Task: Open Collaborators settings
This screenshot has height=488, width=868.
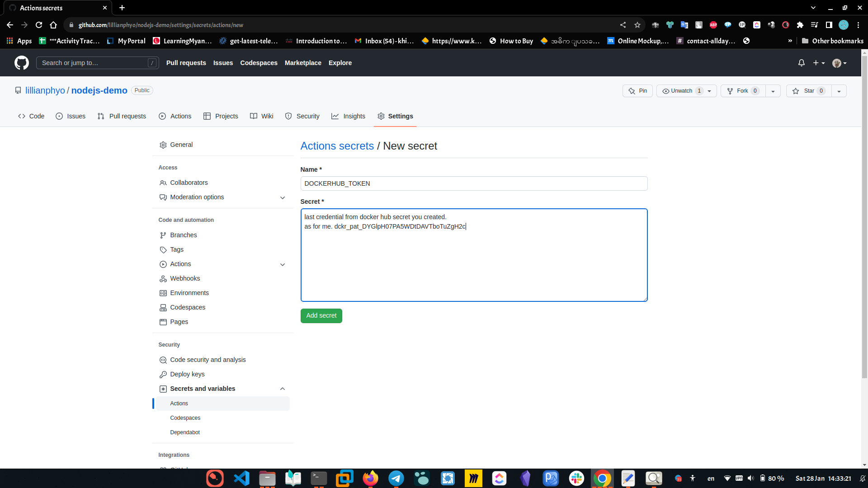Action: pos(223,183)
